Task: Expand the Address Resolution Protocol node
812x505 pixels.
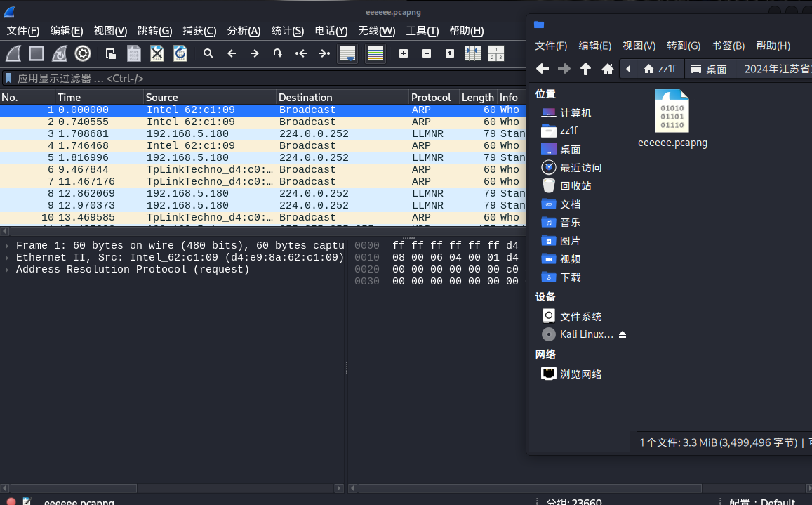Action: pos(7,270)
